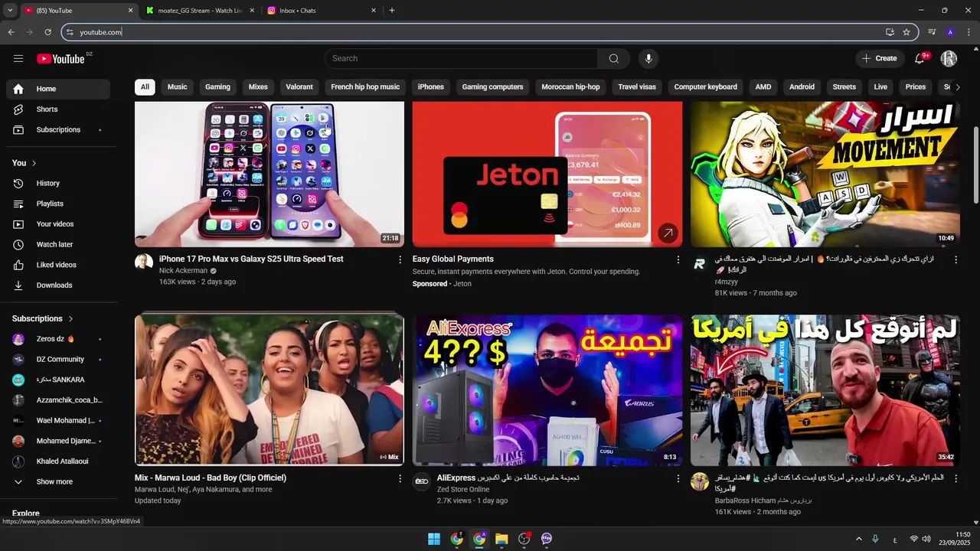Select the All filter chip

click(x=145, y=87)
